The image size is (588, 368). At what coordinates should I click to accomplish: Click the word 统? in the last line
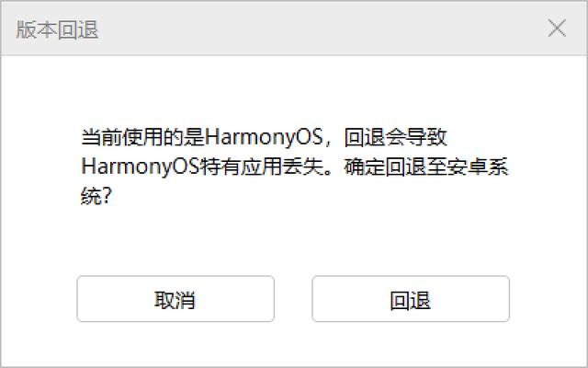point(96,196)
